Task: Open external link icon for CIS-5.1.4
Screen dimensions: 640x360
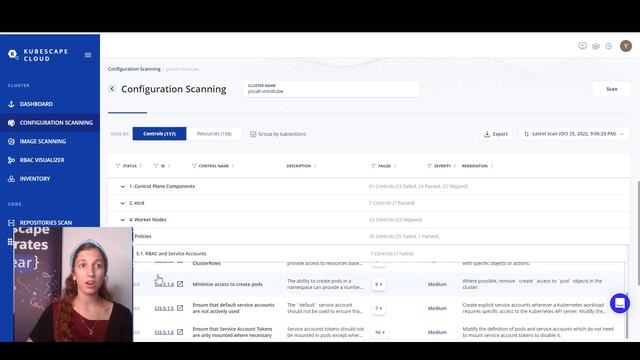Action: coord(180,284)
